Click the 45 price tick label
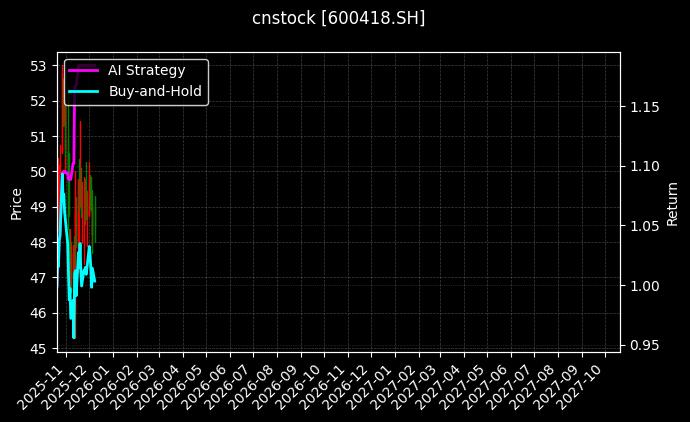690x422 pixels. [x=38, y=349]
